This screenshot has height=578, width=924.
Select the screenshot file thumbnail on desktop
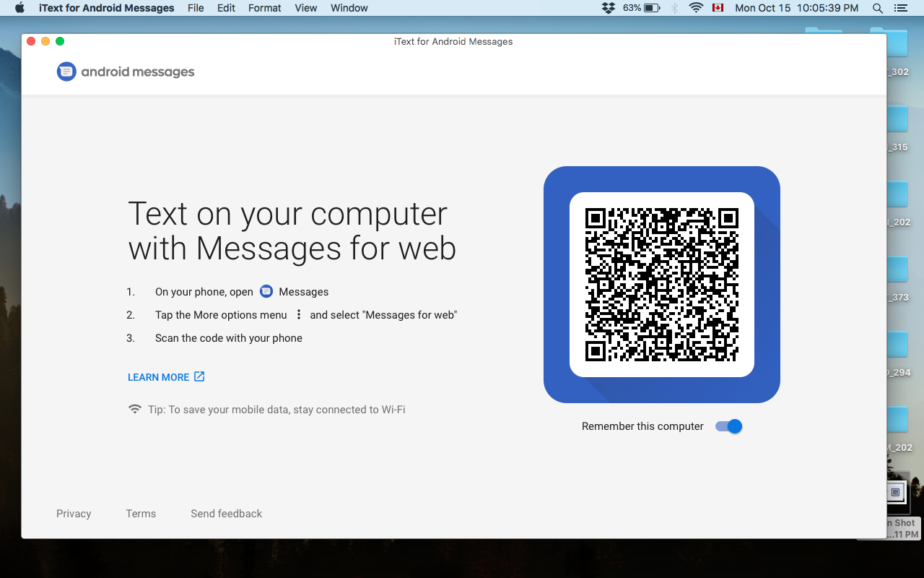896,492
